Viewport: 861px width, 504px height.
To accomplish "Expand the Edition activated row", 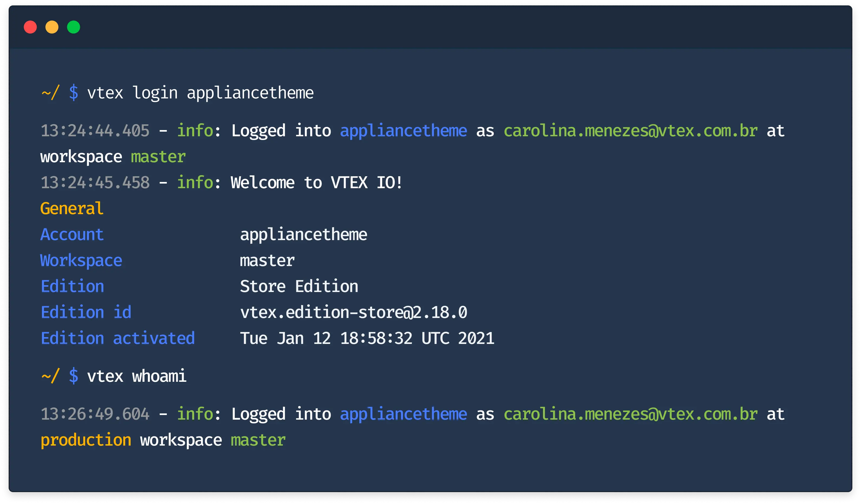I will 118,338.
